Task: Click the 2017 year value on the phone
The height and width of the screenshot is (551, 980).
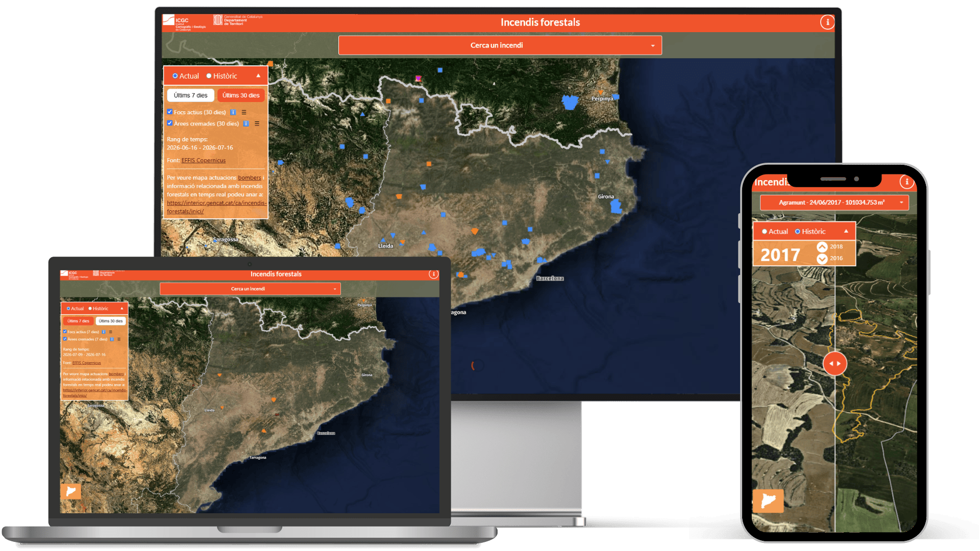Action: 780,255
